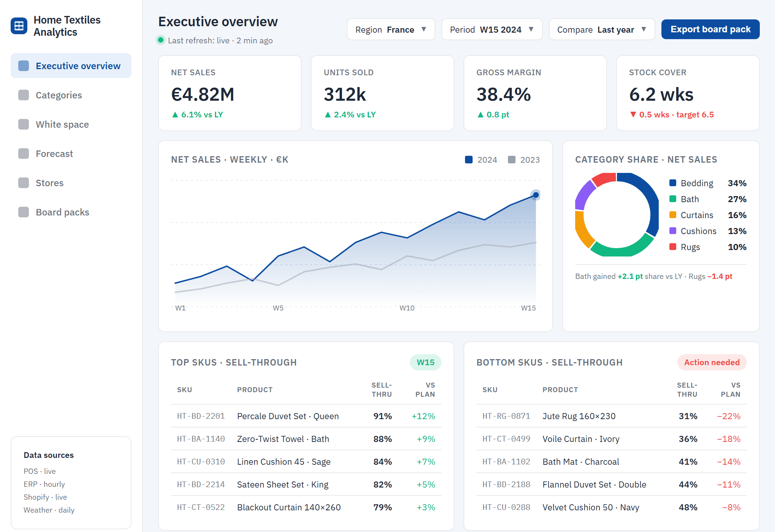The width and height of the screenshot is (775, 532).
Task: Click the green live refresh status dot
Action: (161, 40)
